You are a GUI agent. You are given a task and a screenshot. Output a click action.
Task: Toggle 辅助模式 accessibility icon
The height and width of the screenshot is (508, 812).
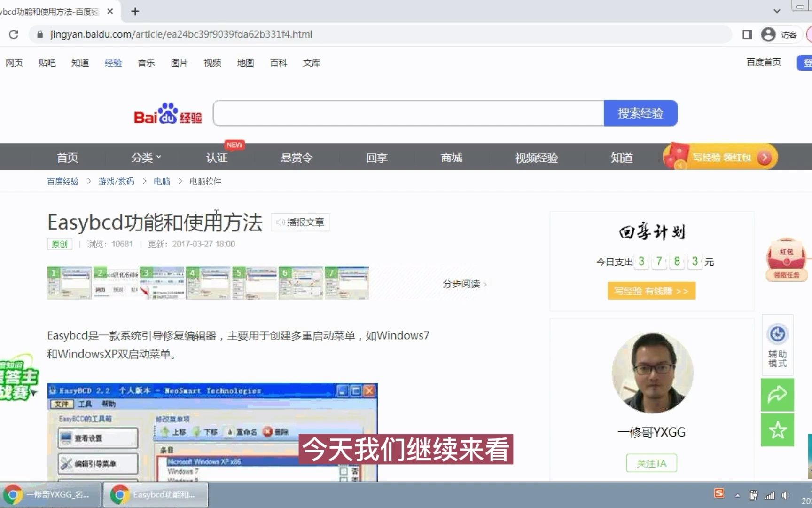point(777,345)
